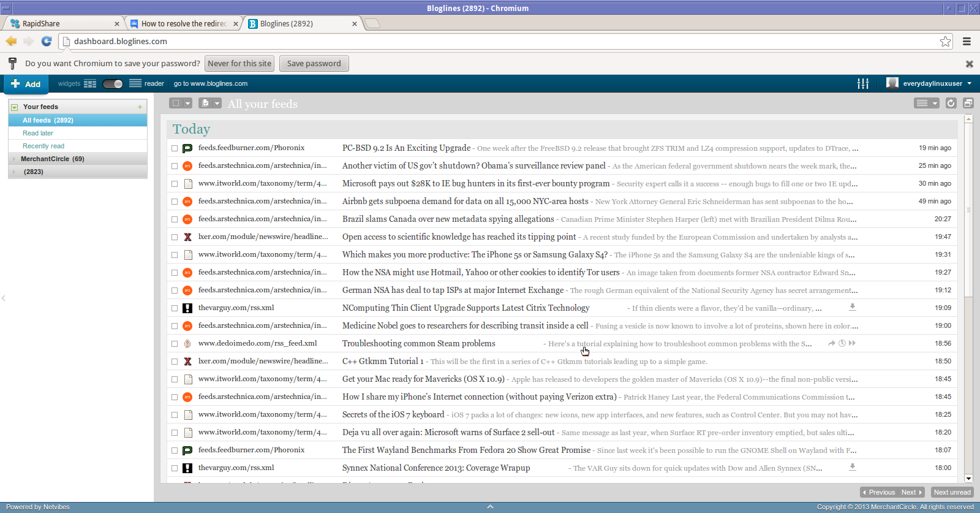
Task: Open the Read later list
Action: point(38,133)
